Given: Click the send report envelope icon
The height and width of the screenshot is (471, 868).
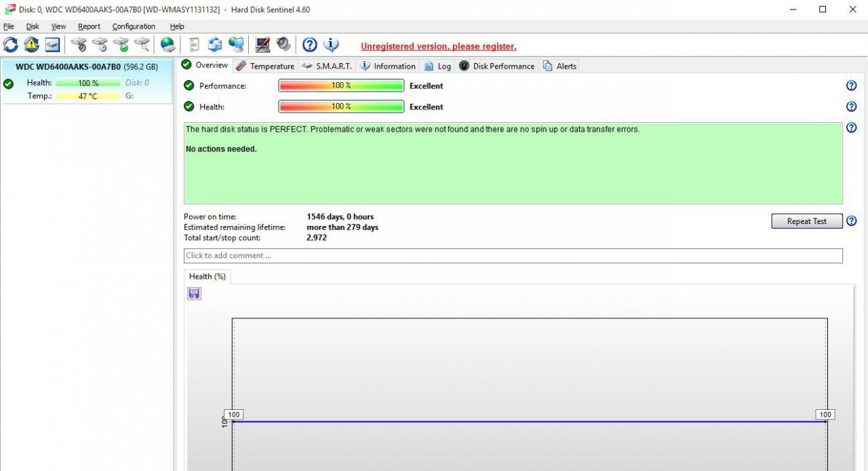Looking at the screenshot, I should pos(215,45).
